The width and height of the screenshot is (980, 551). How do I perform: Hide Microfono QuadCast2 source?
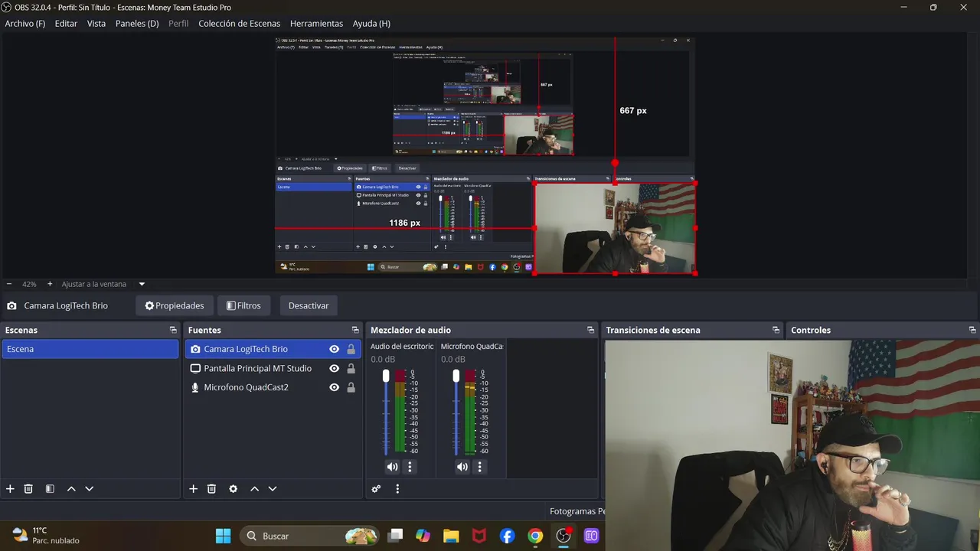coord(334,387)
